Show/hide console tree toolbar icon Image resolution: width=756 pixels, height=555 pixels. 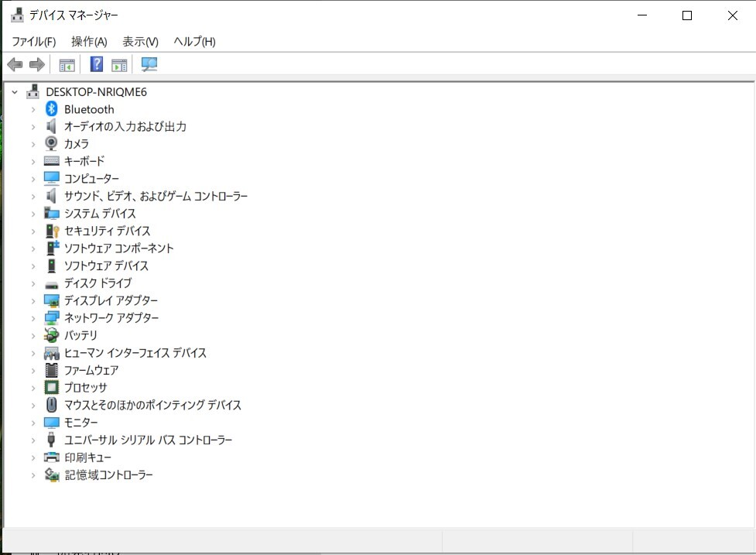click(67, 64)
